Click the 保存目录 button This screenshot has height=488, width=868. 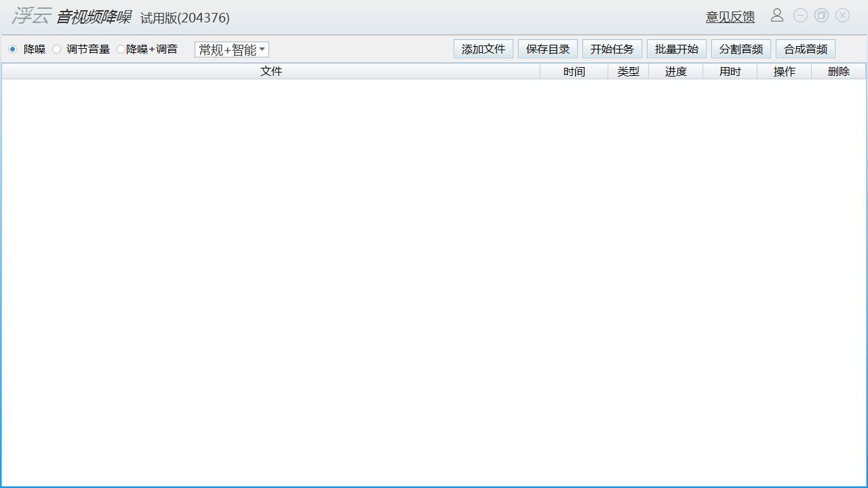[547, 48]
